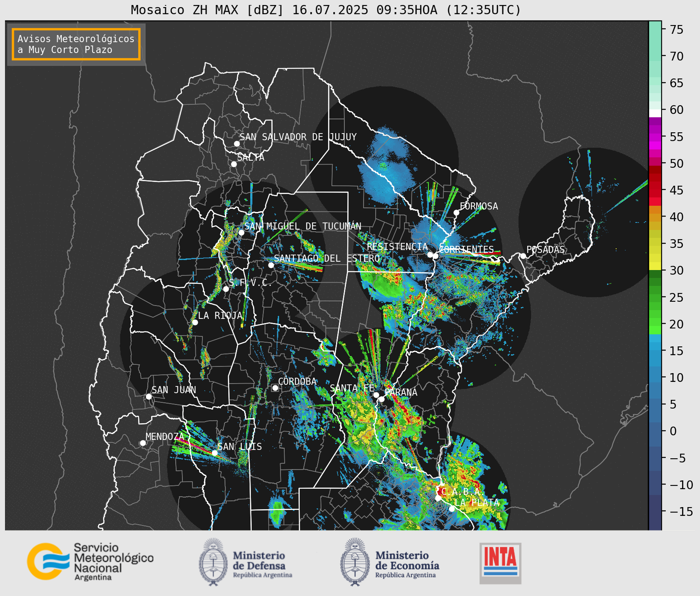Click the POSADAS label text
This screenshot has height=596, width=700.
click(x=546, y=250)
